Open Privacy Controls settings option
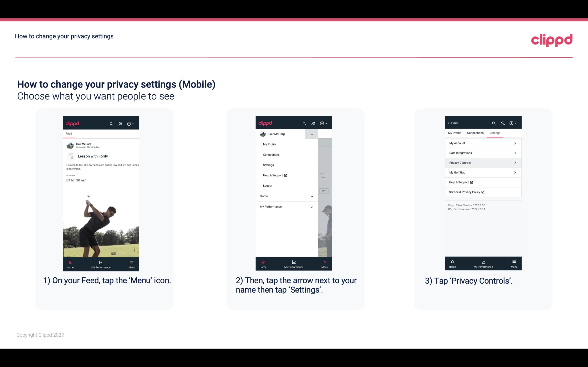Viewport: 588px width, 367px height. pyautogui.click(x=483, y=162)
